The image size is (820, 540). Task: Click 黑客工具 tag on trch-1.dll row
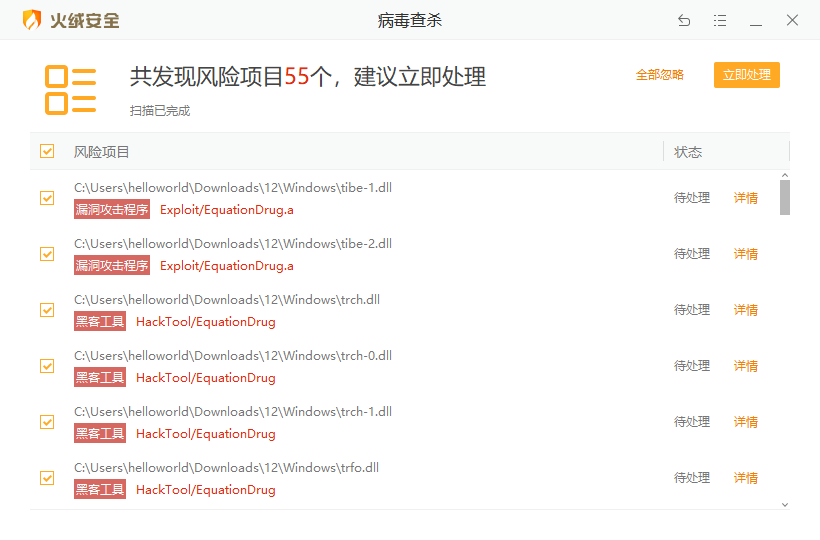pos(100,433)
